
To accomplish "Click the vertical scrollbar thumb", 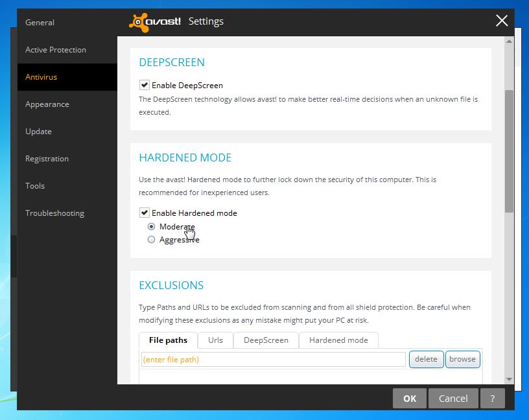I will [509, 151].
